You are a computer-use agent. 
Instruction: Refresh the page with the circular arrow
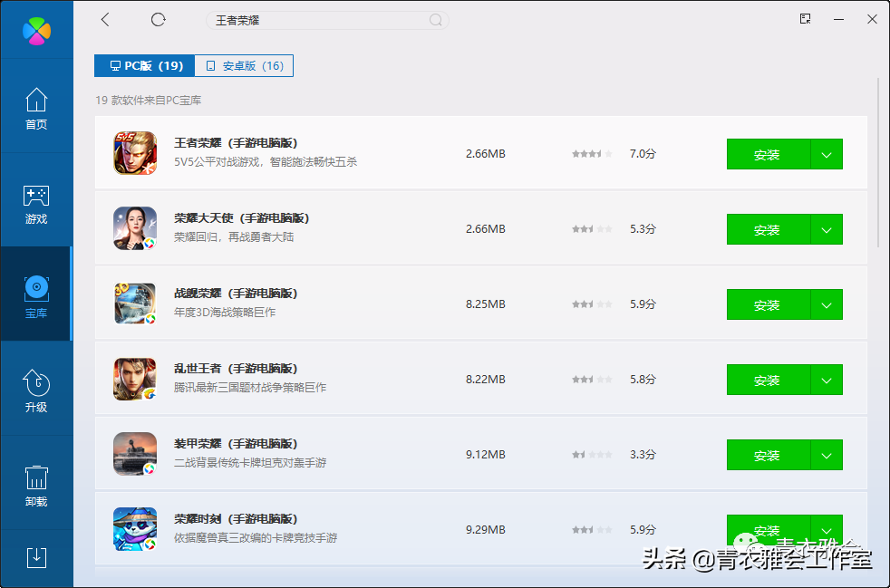pyautogui.click(x=158, y=20)
